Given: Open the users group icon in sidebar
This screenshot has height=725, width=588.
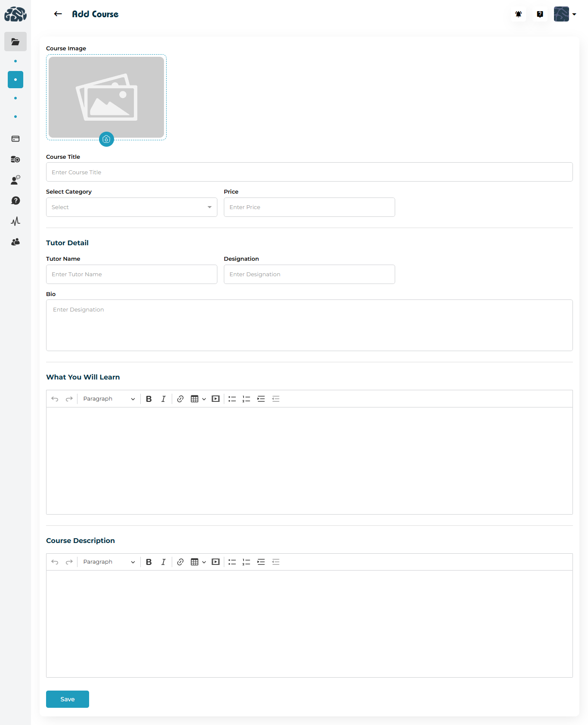Looking at the screenshot, I should coord(15,242).
